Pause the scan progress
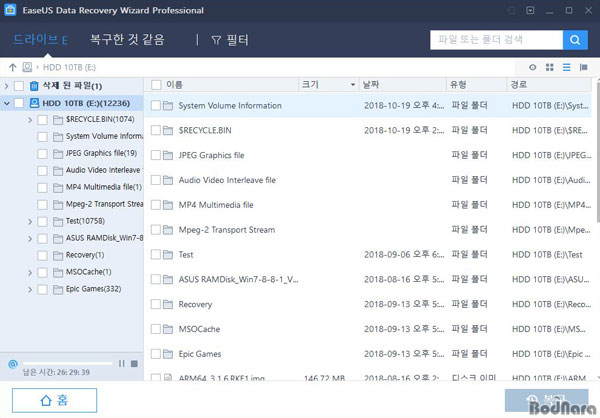 pos(122,363)
